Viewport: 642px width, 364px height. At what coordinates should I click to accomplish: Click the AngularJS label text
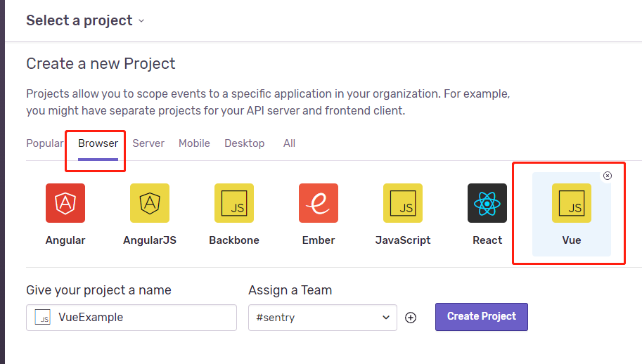point(150,240)
